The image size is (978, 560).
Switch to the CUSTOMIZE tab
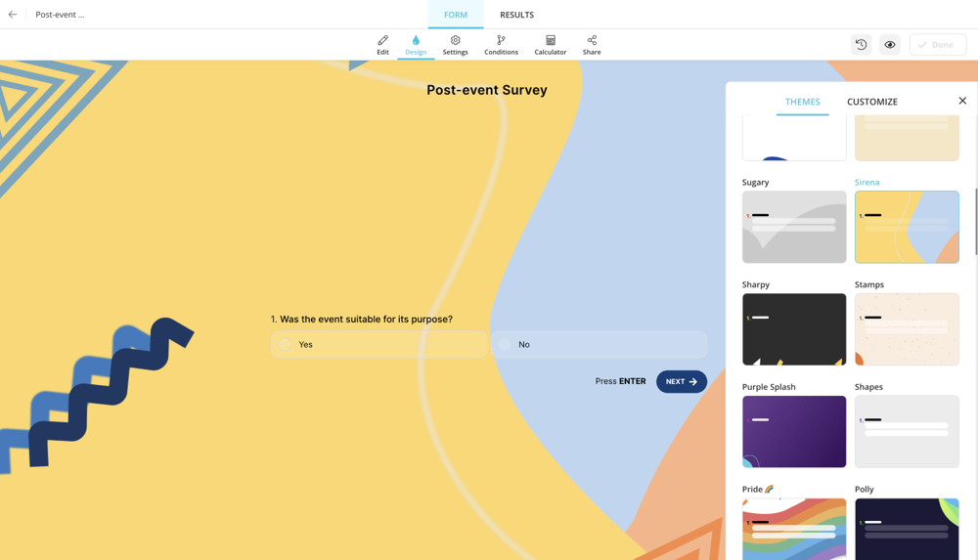pos(871,102)
